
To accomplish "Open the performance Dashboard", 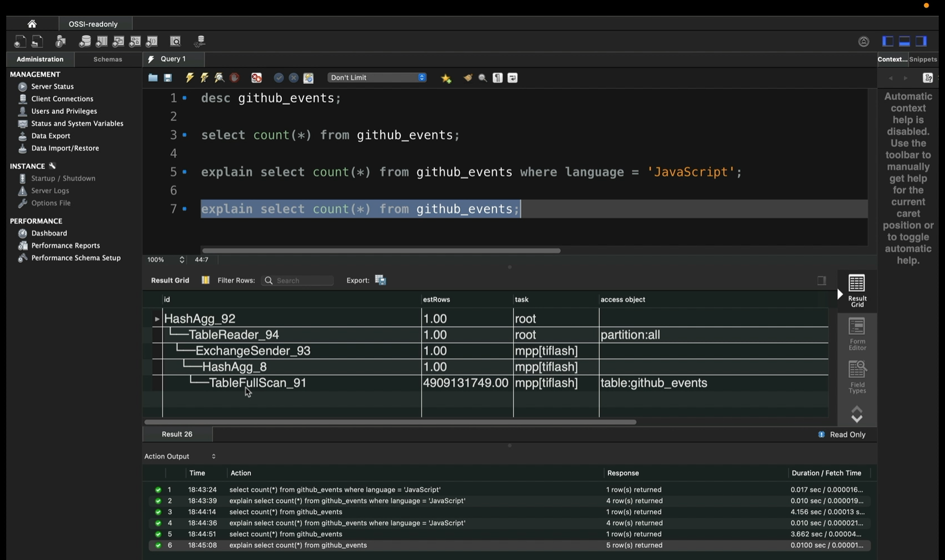I will coord(49,233).
